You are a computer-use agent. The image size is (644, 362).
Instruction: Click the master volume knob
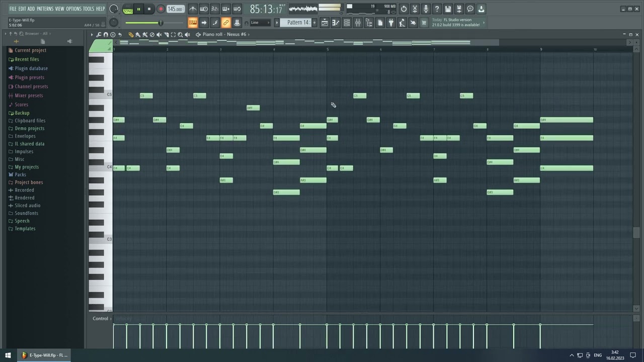click(x=114, y=9)
